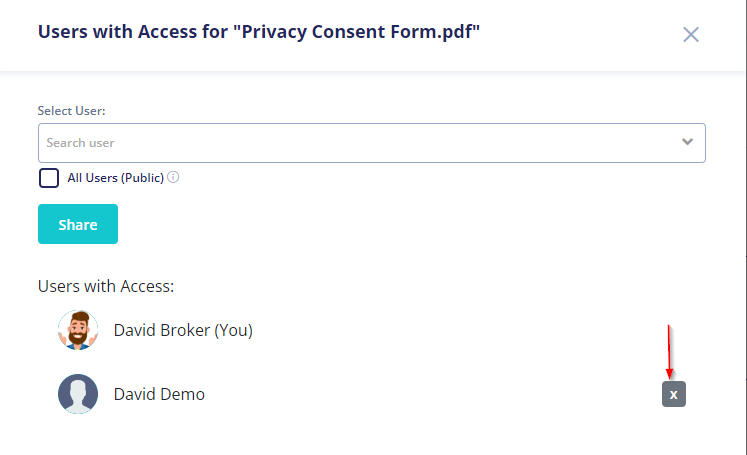Click the teal Share button
The height and width of the screenshot is (455, 747).
tap(78, 224)
